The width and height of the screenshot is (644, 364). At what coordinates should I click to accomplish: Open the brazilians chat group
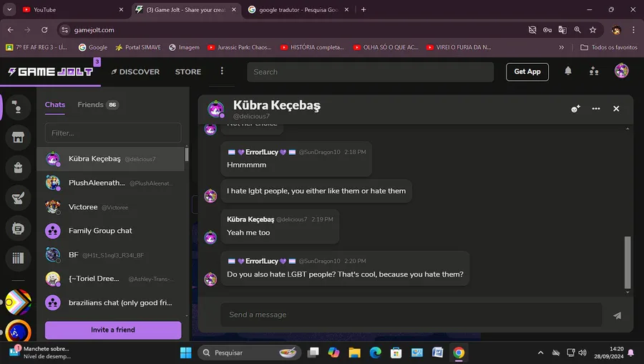click(x=110, y=302)
